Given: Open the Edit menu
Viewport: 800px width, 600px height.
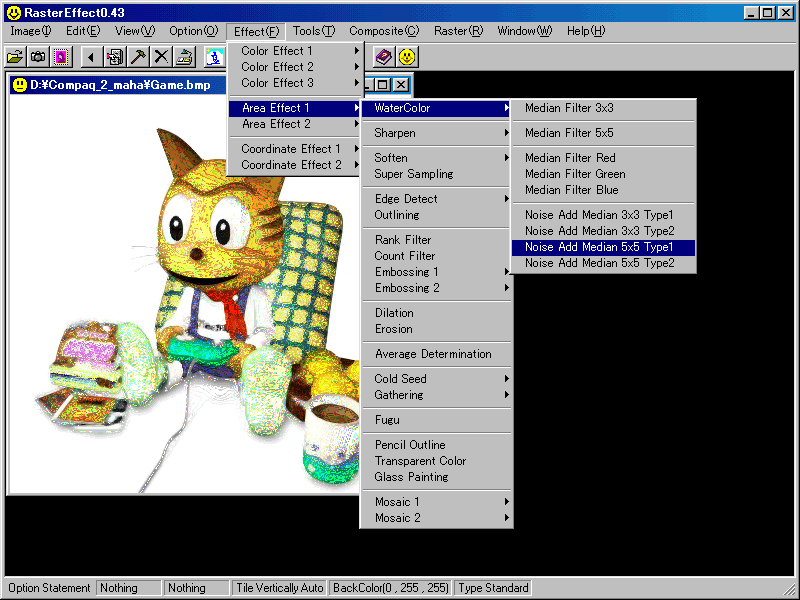Looking at the screenshot, I should 83,31.
